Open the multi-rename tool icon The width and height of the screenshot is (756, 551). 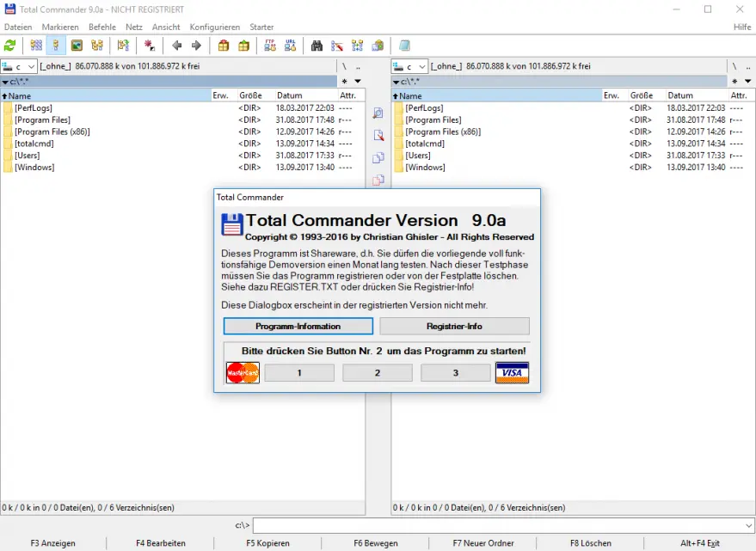(337, 46)
